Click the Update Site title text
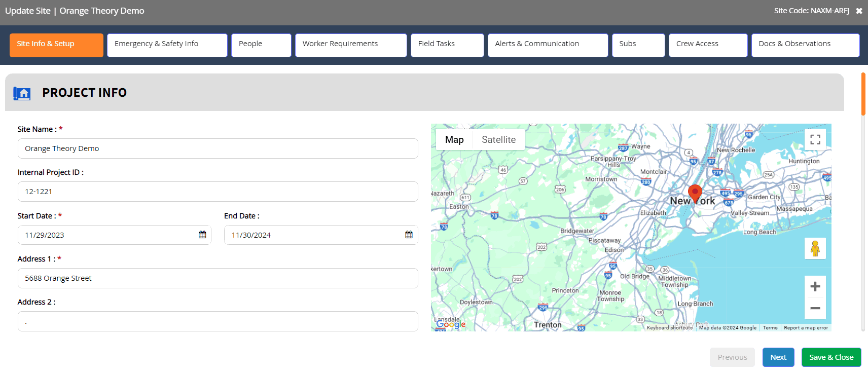The width and height of the screenshot is (868, 375). (x=75, y=11)
